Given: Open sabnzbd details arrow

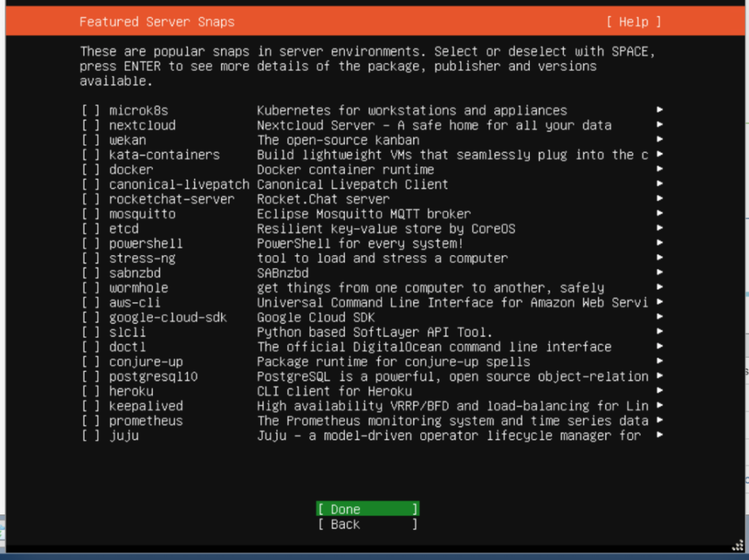Looking at the screenshot, I should click(660, 272).
